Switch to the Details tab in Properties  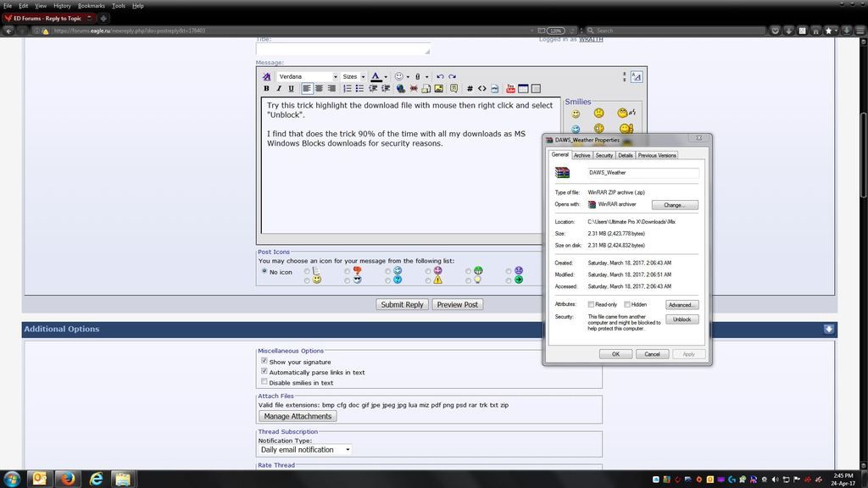(626, 155)
